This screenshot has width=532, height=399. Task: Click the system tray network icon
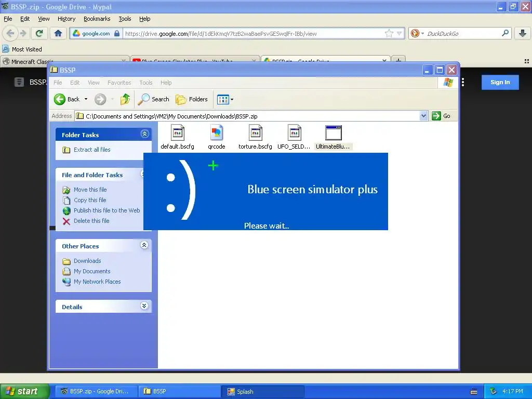coord(494,392)
